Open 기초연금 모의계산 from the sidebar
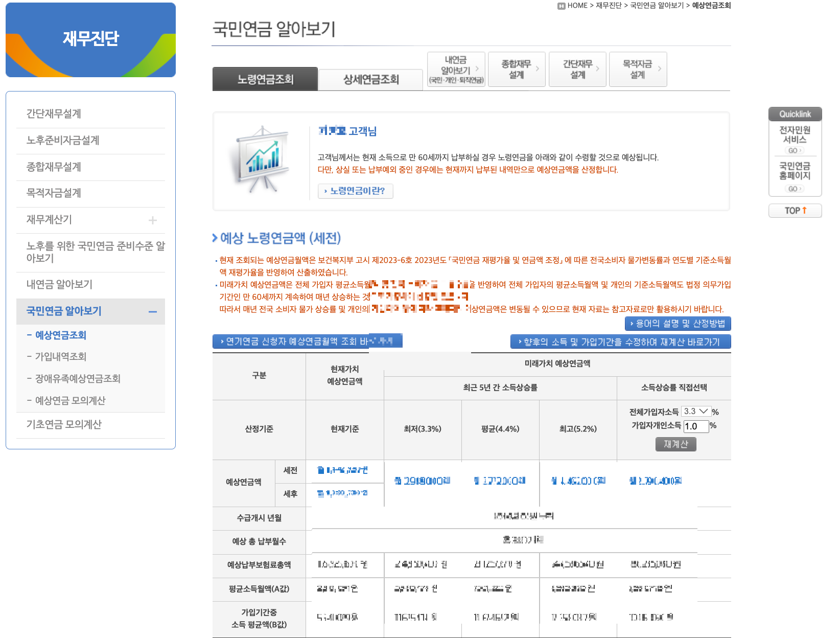The width and height of the screenshot is (840, 638). (63, 424)
